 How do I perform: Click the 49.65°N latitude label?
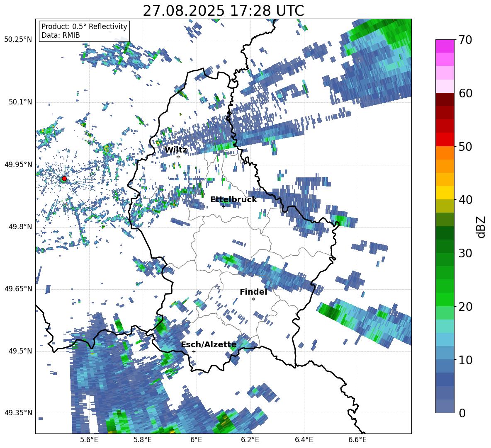18,288
